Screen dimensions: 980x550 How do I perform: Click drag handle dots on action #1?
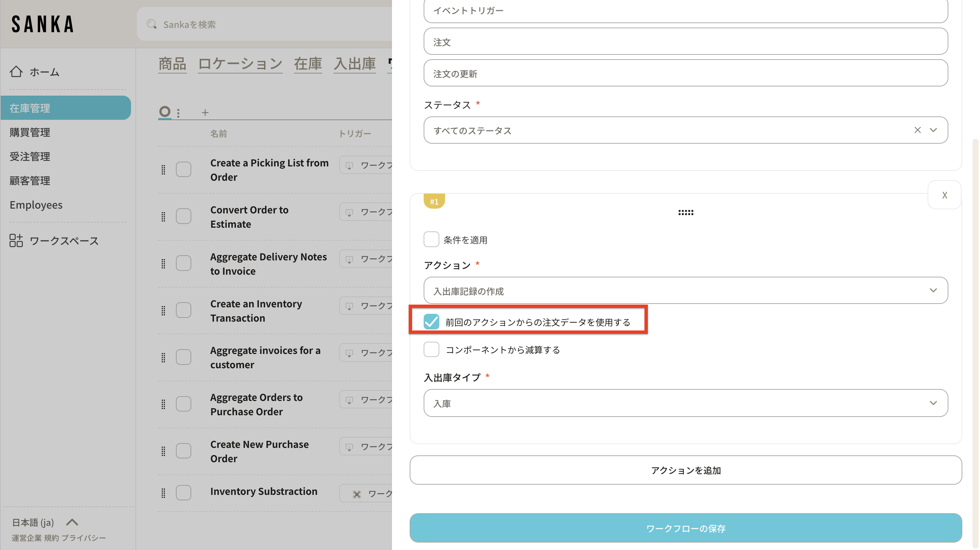(686, 212)
